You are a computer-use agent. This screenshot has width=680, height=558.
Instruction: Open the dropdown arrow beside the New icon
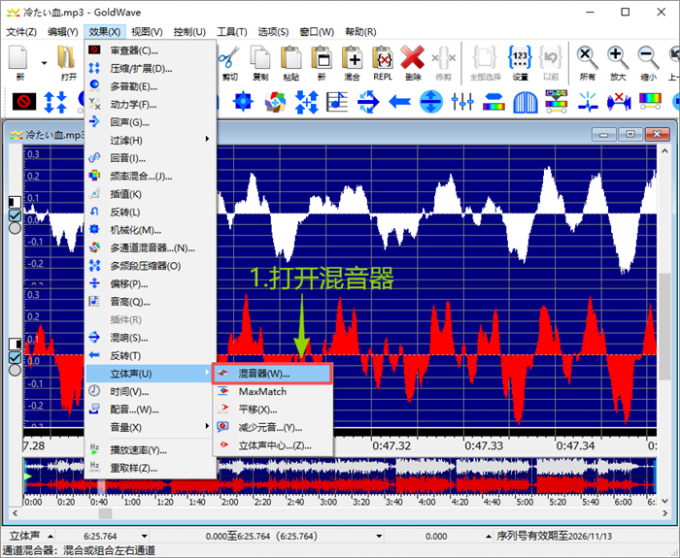coord(44,63)
